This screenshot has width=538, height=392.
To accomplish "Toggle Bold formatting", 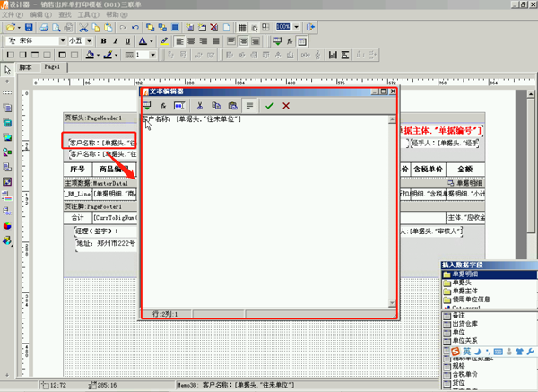I will coord(103,41).
